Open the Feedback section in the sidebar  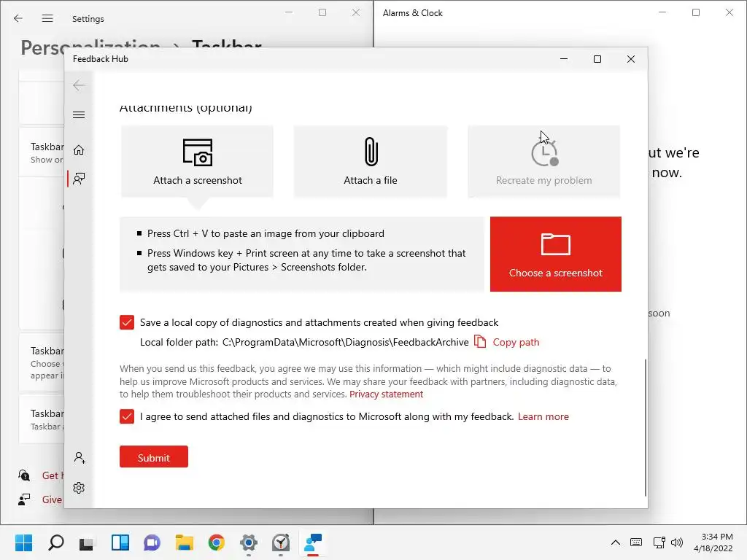79,179
